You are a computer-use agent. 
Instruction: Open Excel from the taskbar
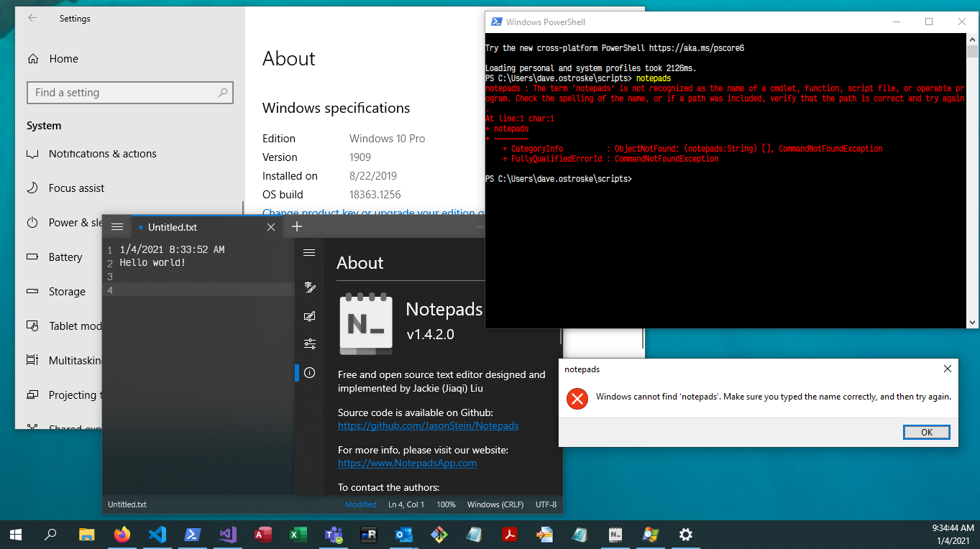pos(298,535)
